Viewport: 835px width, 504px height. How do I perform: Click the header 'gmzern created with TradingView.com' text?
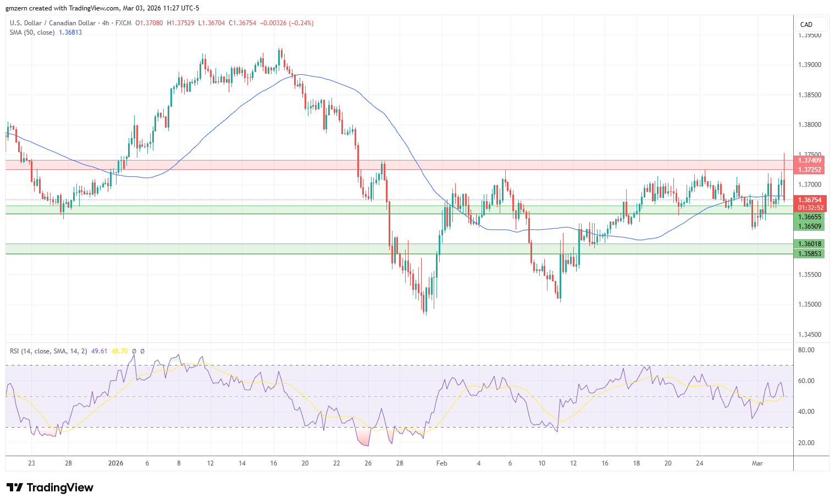(x=63, y=8)
